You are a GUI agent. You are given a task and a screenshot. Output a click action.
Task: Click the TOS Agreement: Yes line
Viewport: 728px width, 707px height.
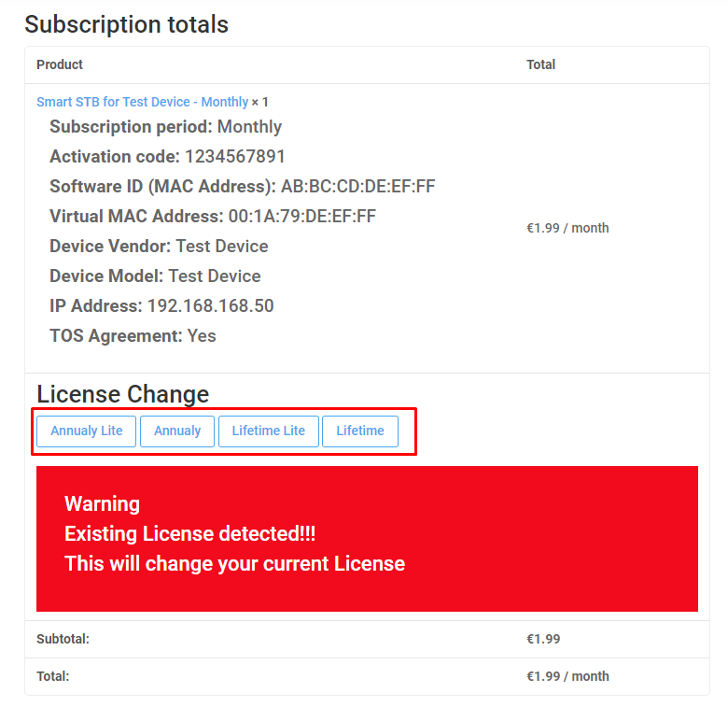pos(133,336)
